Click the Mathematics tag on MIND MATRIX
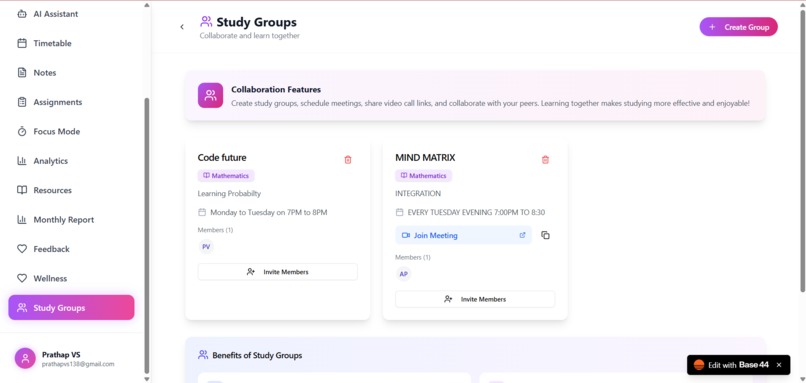Image resolution: width=806 pixels, height=383 pixels. (x=424, y=176)
